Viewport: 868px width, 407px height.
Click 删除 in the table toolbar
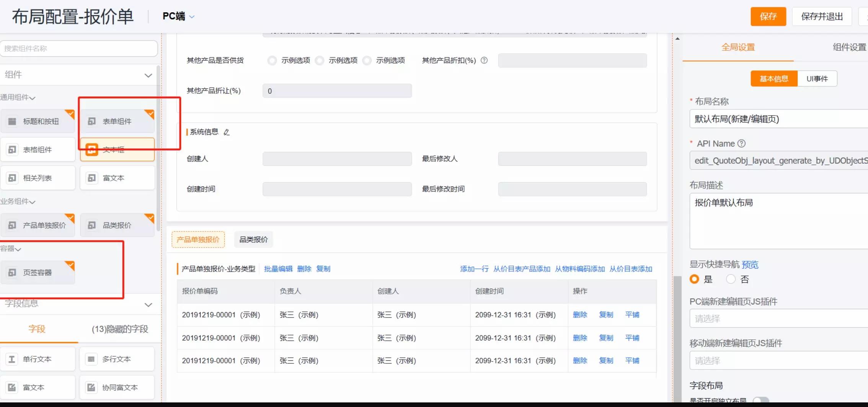(304, 269)
